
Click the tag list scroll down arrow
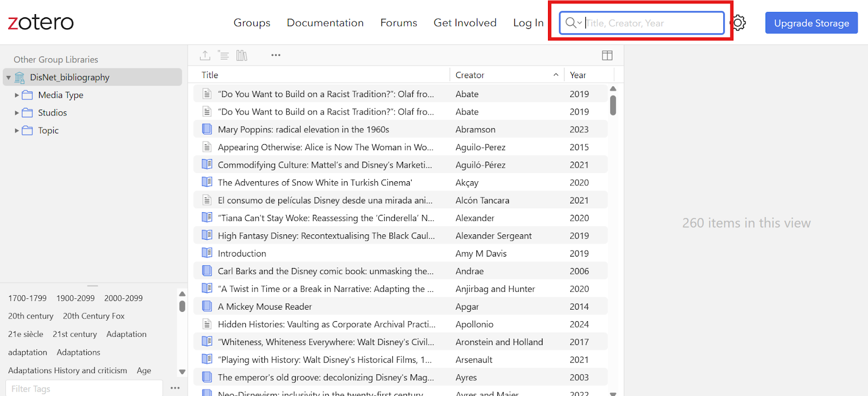(x=182, y=372)
